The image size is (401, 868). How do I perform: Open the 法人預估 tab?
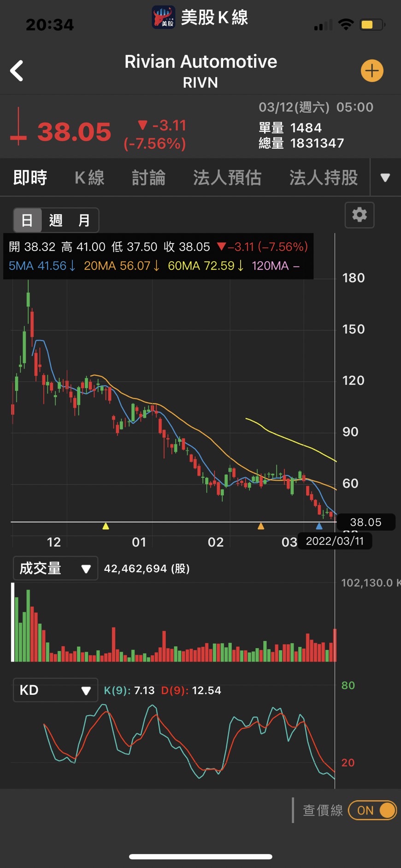point(227,178)
